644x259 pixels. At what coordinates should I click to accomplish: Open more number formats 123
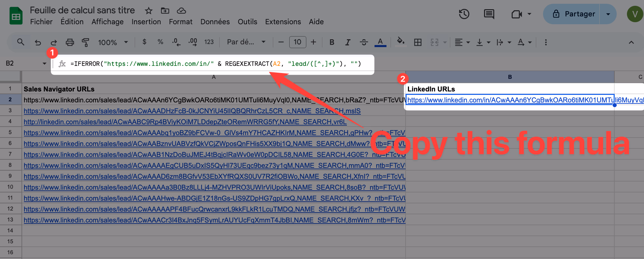209,42
